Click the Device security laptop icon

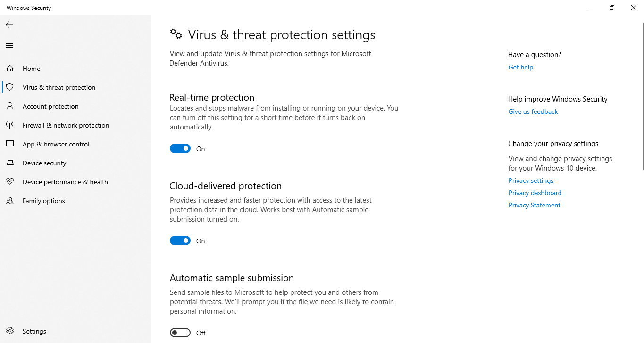pos(10,163)
